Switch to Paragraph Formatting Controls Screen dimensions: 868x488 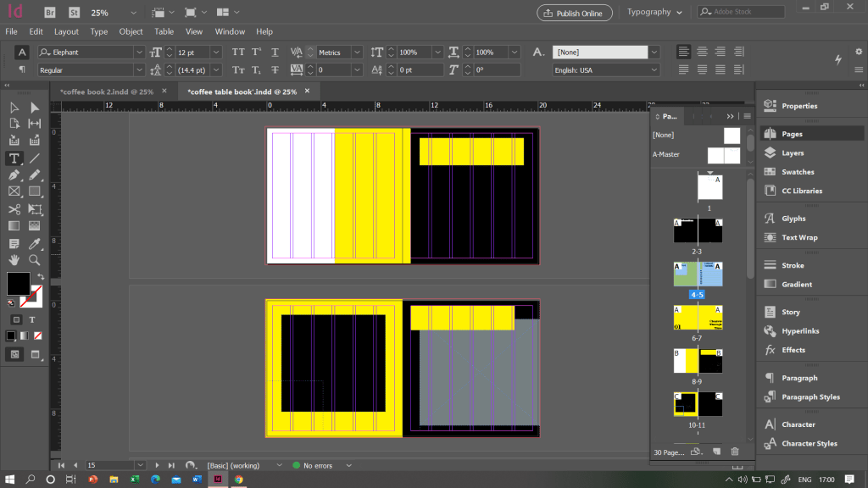pos(22,70)
